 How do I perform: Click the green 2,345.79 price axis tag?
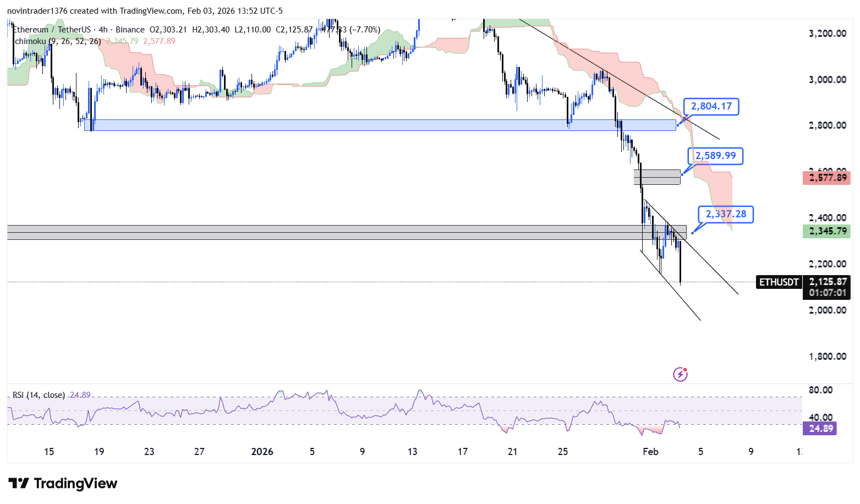coord(826,231)
